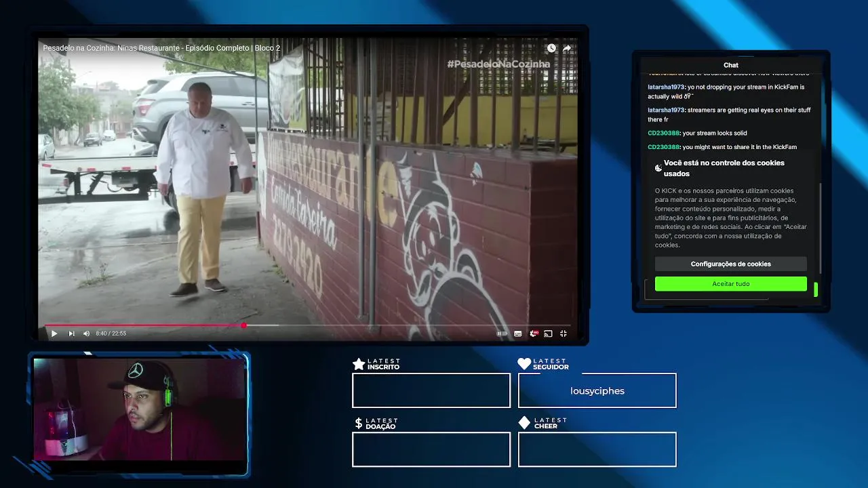Click the cookie notice heading text
868x488 pixels.
coord(724,168)
